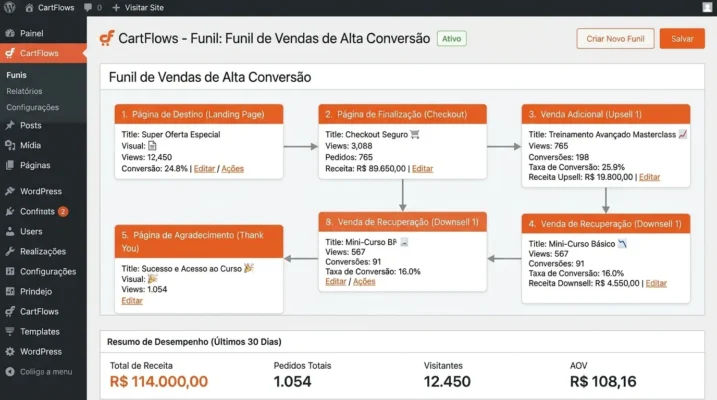
Task: Open Mídia menu icon
Action: [10, 145]
